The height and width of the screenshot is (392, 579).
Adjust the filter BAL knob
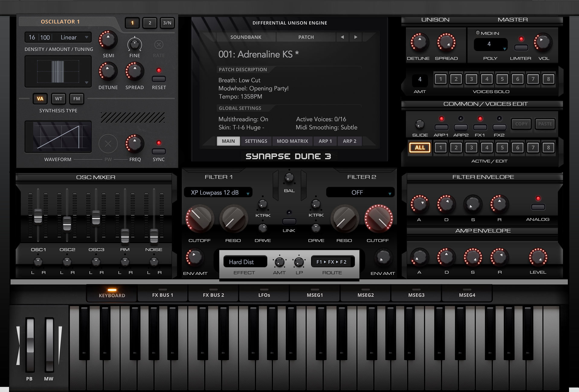coord(289,178)
